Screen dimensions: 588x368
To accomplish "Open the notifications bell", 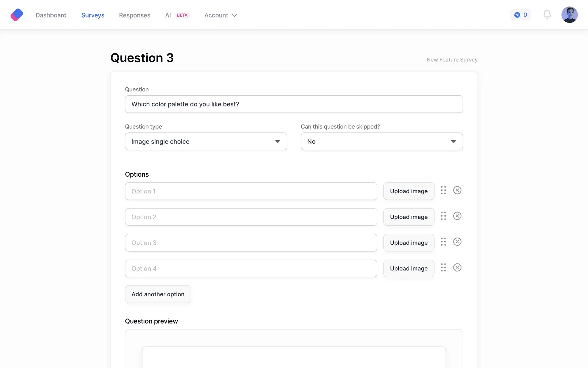I will point(547,15).
